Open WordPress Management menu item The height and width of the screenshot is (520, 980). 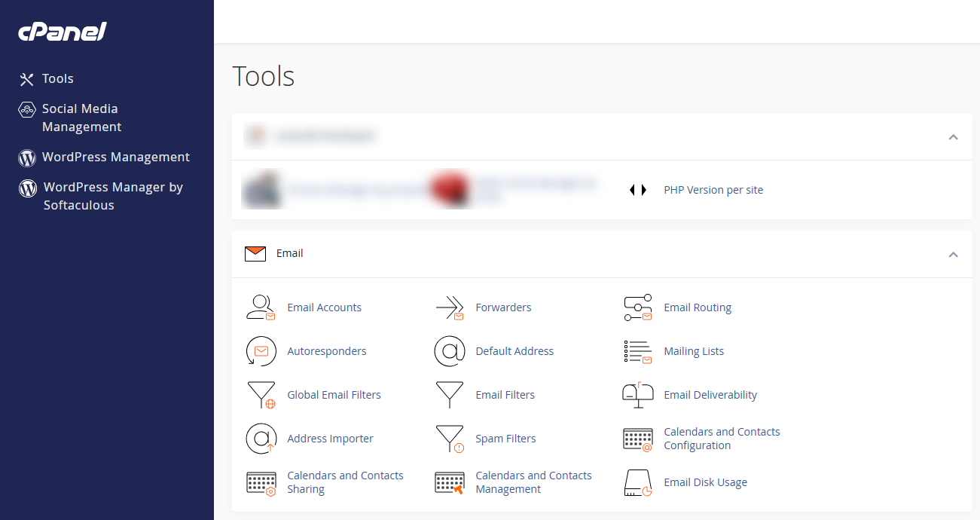[116, 157]
